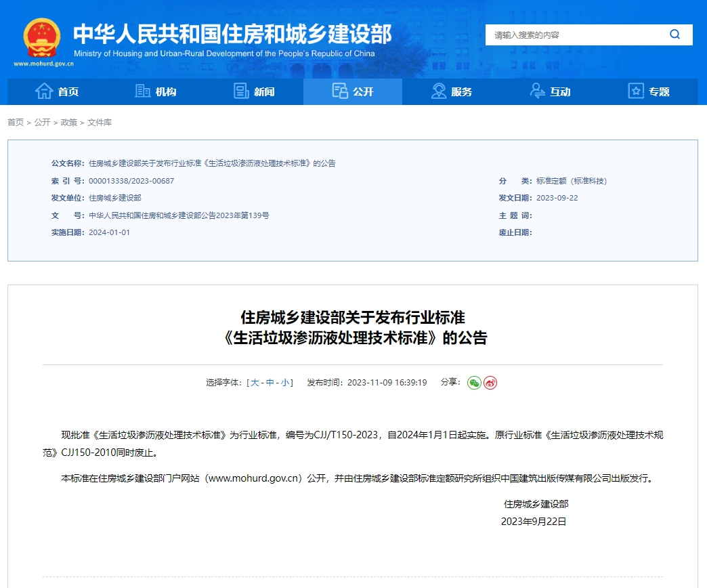This screenshot has height=588, width=707.
Task: Open the 公开 navigation tab
Action: (353, 91)
